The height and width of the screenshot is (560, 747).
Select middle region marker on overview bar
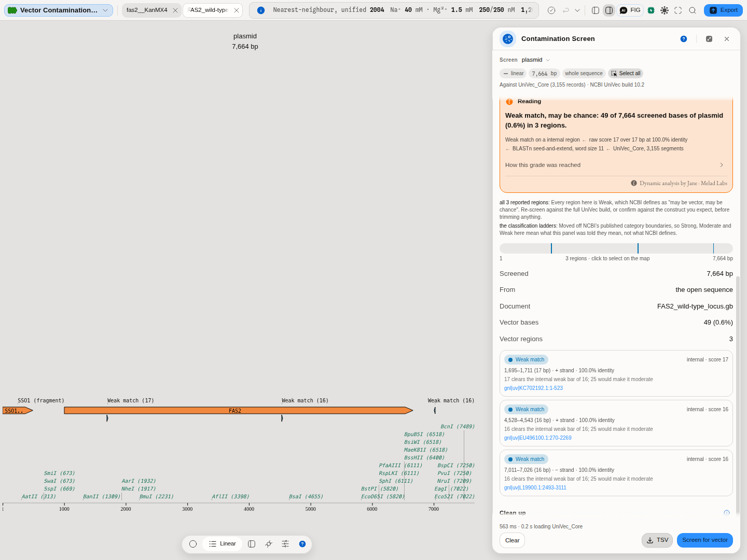pyautogui.click(x=638, y=248)
